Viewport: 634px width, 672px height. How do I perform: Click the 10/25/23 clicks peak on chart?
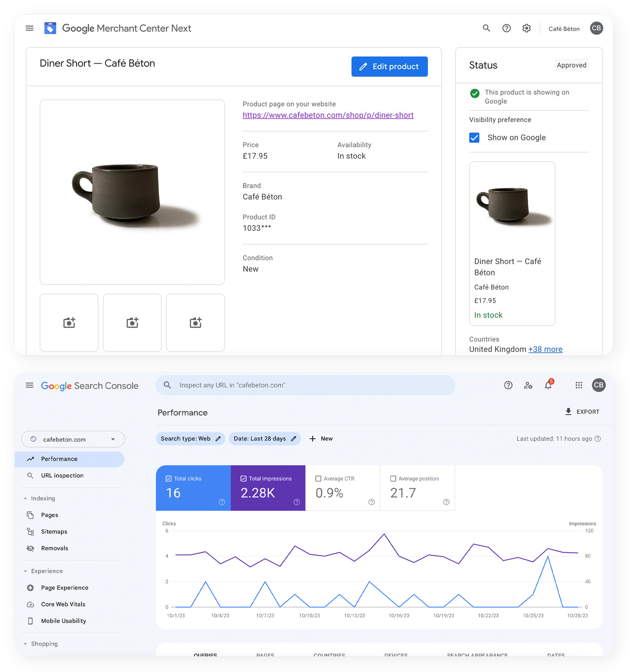pyautogui.click(x=547, y=556)
